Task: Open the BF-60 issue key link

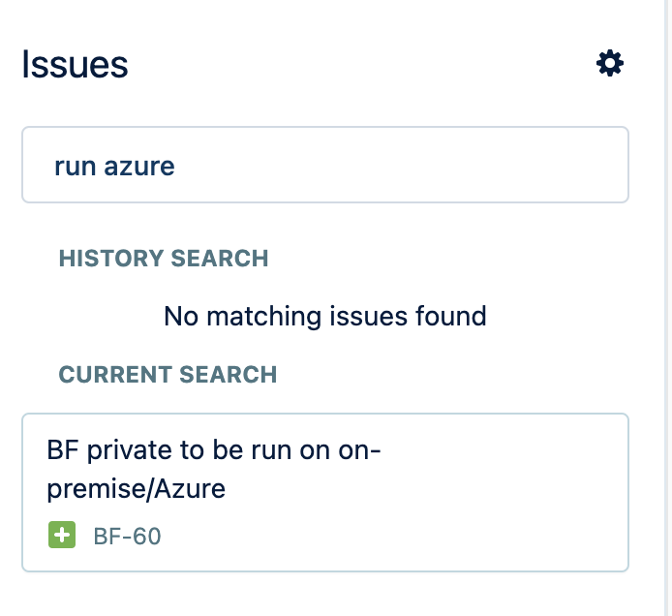Action: tap(127, 536)
